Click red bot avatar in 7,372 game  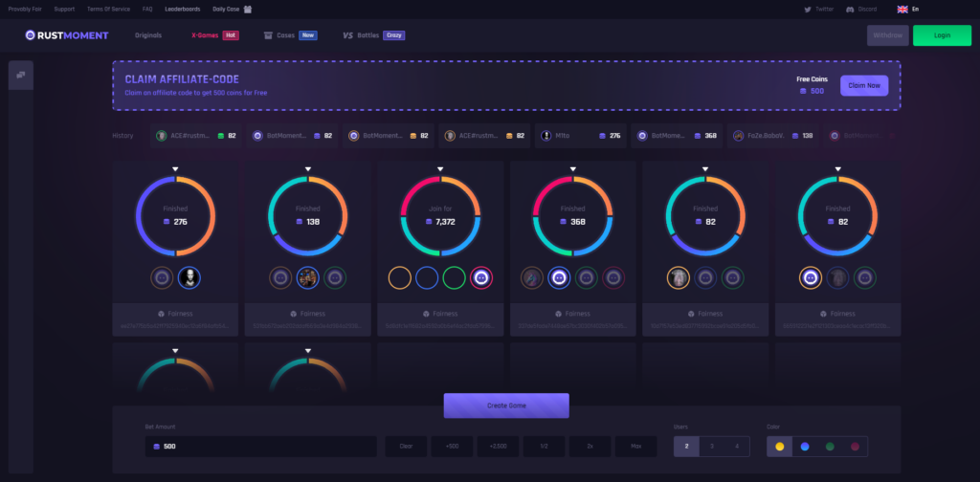pos(481,278)
